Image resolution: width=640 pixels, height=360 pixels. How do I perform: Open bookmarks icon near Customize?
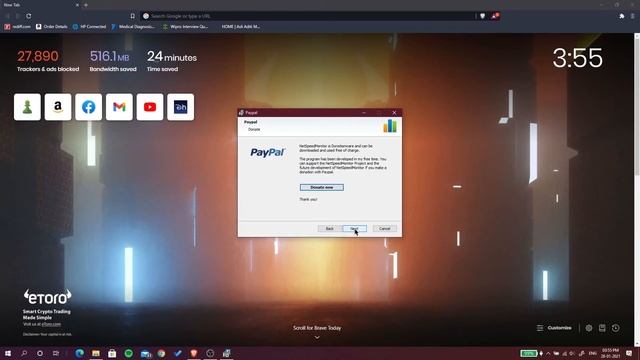(x=602, y=328)
